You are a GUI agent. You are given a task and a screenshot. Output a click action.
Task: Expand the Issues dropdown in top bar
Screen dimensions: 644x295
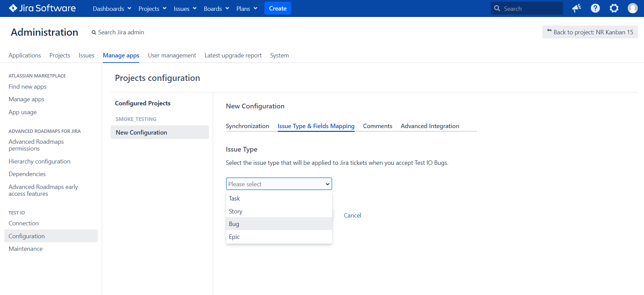point(185,8)
